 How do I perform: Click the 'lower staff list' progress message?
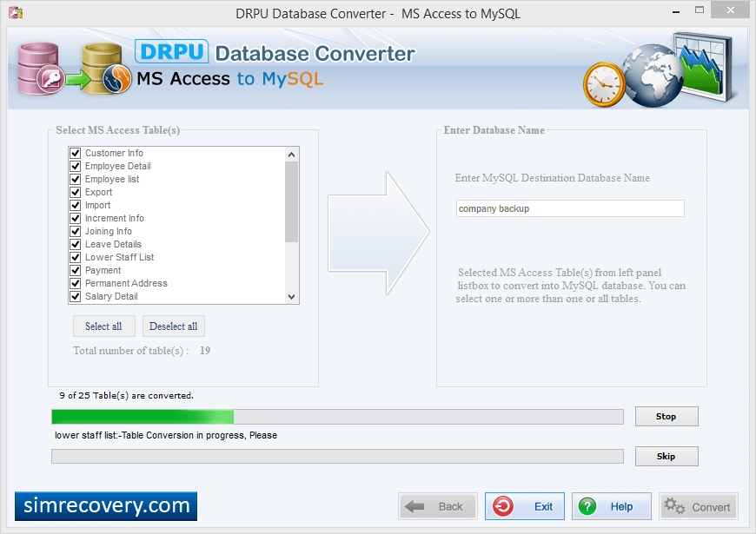tap(166, 435)
